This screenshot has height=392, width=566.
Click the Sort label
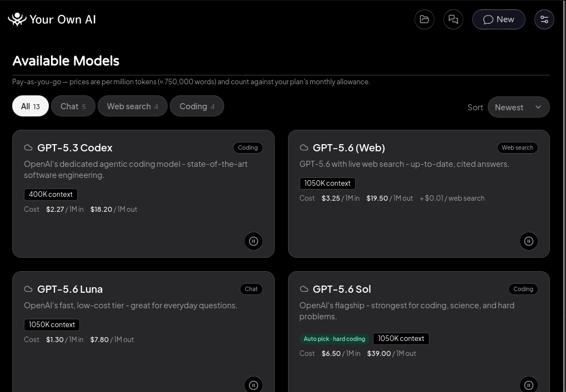tap(475, 108)
